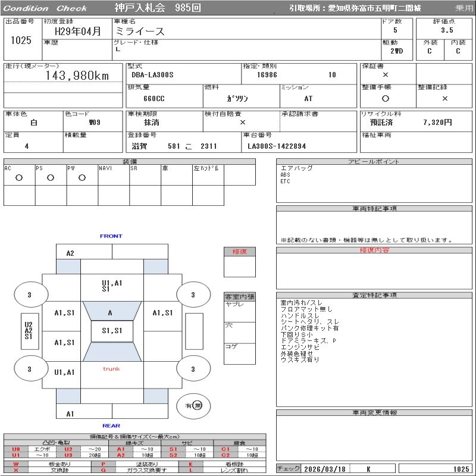476x476 pixels.
Task: Click the rear bumper marked A1
Action: (x=70, y=414)
